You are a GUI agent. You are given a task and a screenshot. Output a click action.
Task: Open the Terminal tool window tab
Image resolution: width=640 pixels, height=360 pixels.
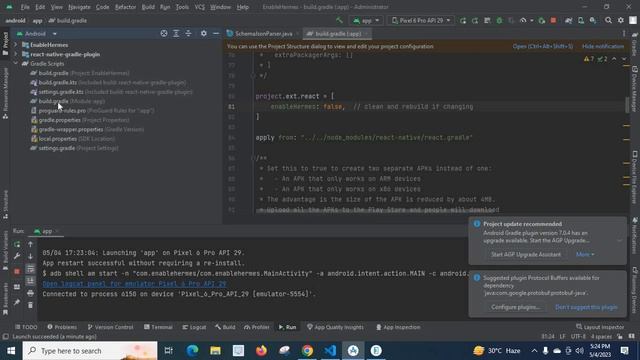[158, 327]
